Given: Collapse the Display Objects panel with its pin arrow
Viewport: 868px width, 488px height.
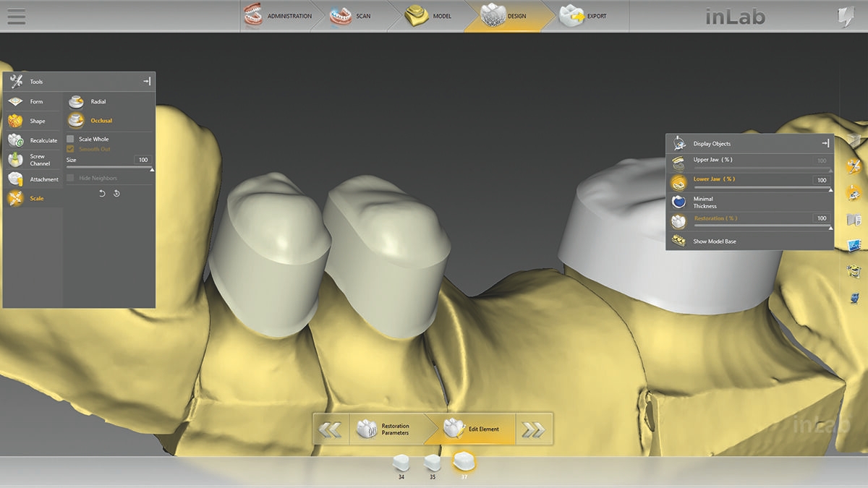Looking at the screenshot, I should [825, 144].
